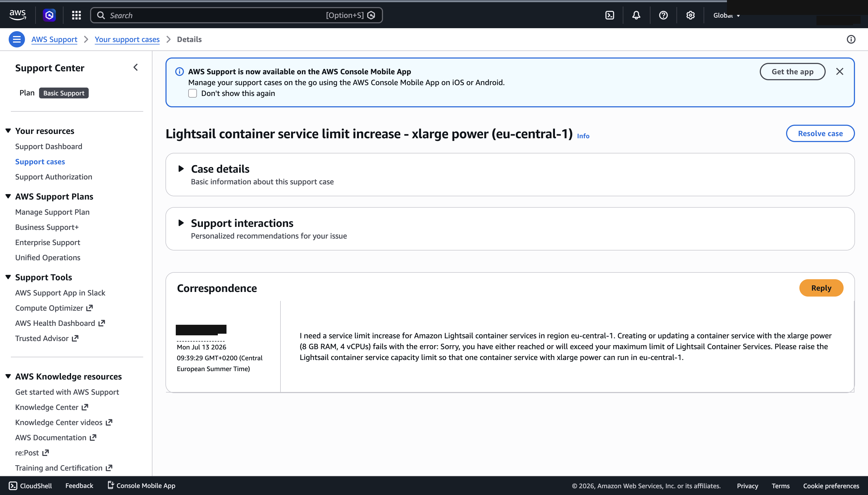Click the Get the app button
This screenshot has width=868, height=495.
pos(793,71)
